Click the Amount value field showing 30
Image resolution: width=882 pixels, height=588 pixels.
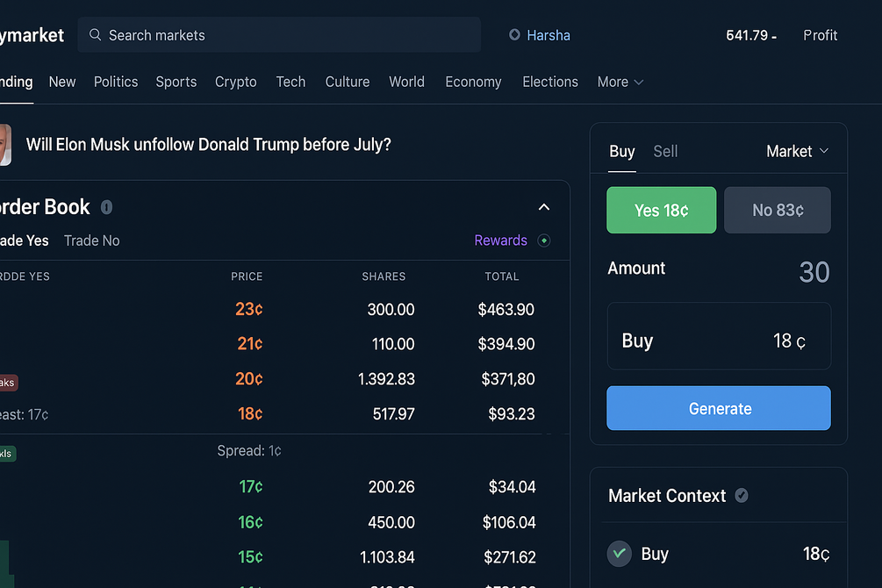814,272
